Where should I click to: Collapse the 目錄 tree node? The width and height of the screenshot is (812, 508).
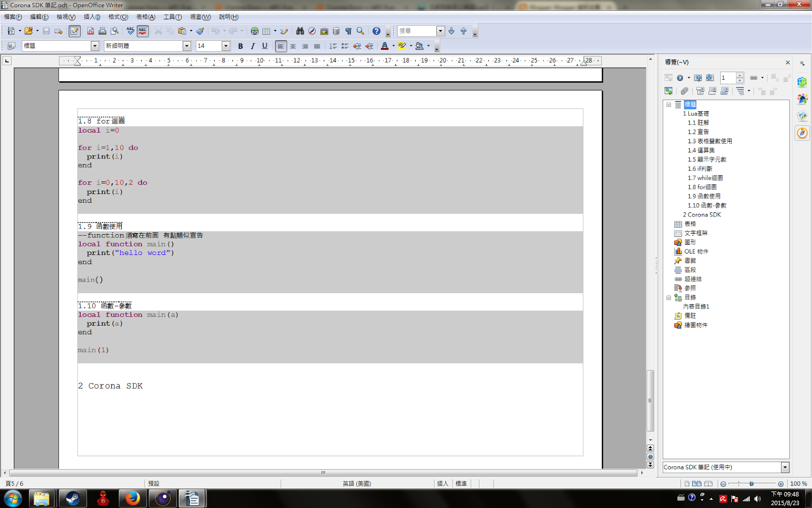point(668,298)
